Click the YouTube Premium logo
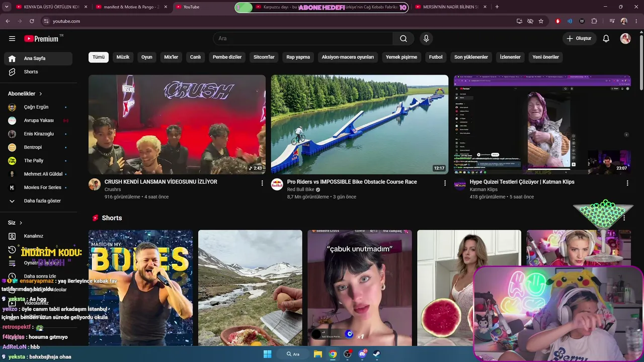Image resolution: width=644 pixels, height=362 pixels. 41,39
